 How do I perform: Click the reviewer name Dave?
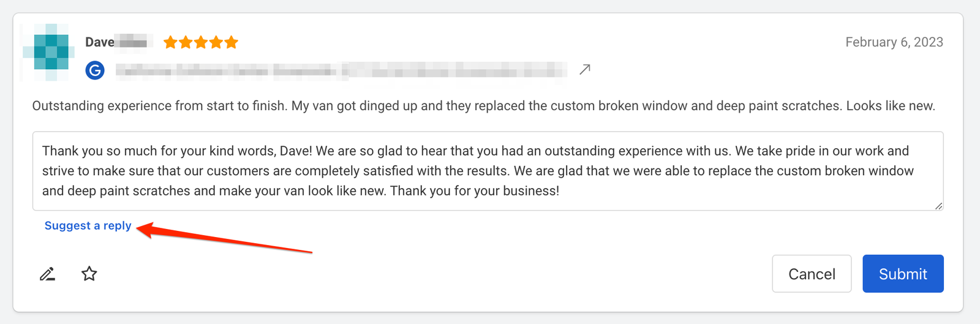click(100, 42)
